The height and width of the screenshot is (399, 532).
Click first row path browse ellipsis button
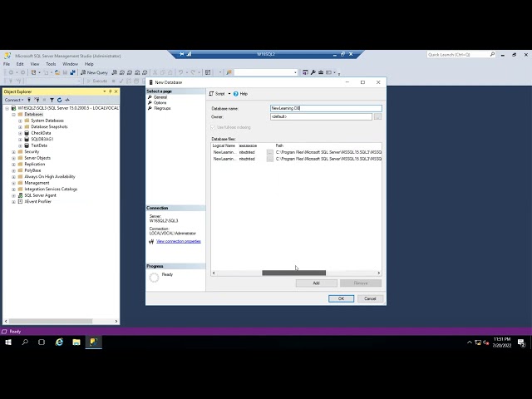[x=269, y=152]
